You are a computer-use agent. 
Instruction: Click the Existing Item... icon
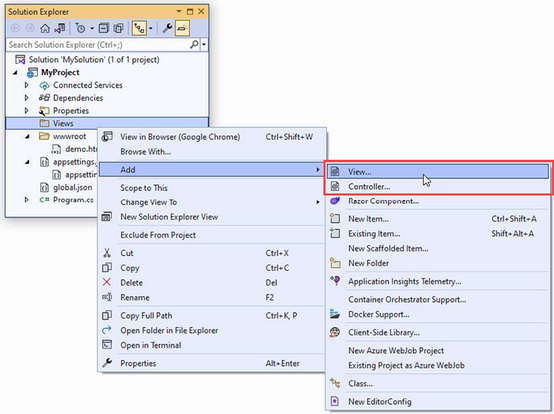pos(335,233)
